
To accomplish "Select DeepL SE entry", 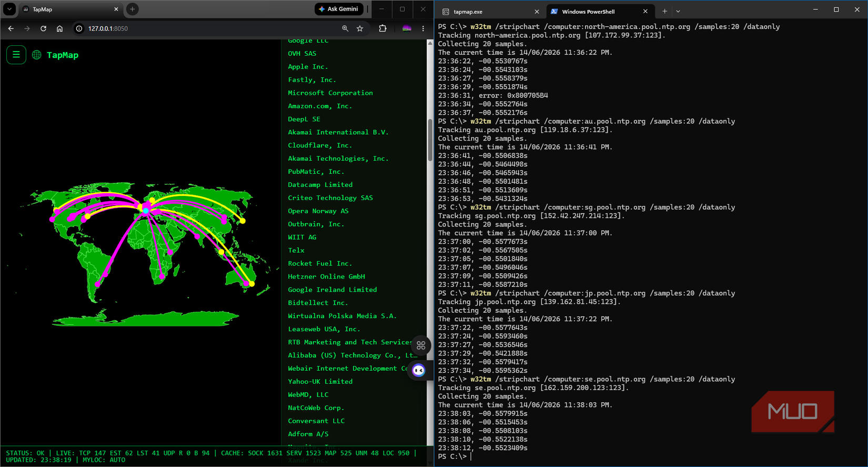I will coord(304,119).
